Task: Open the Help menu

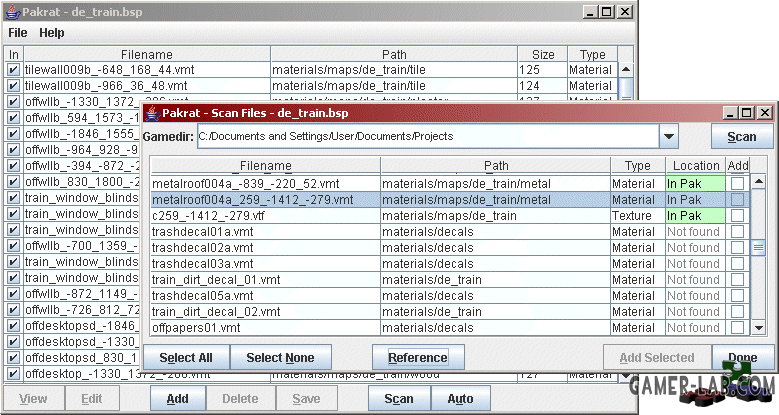Action: point(52,33)
